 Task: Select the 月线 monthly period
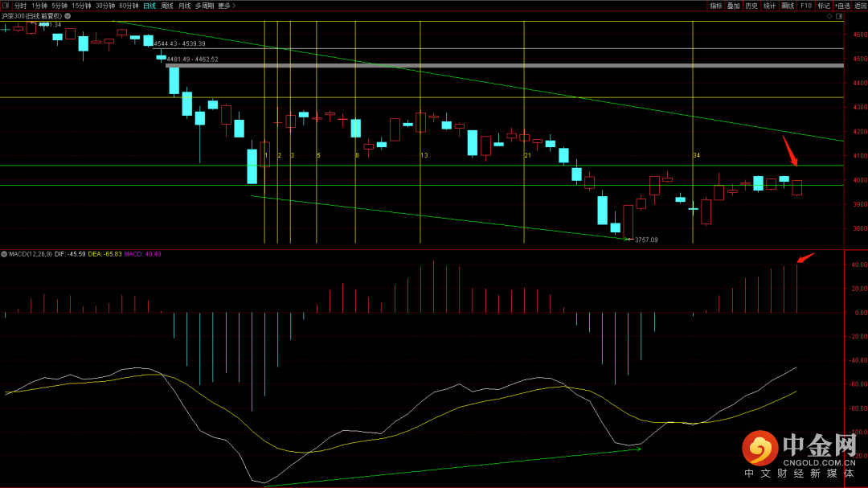point(184,6)
